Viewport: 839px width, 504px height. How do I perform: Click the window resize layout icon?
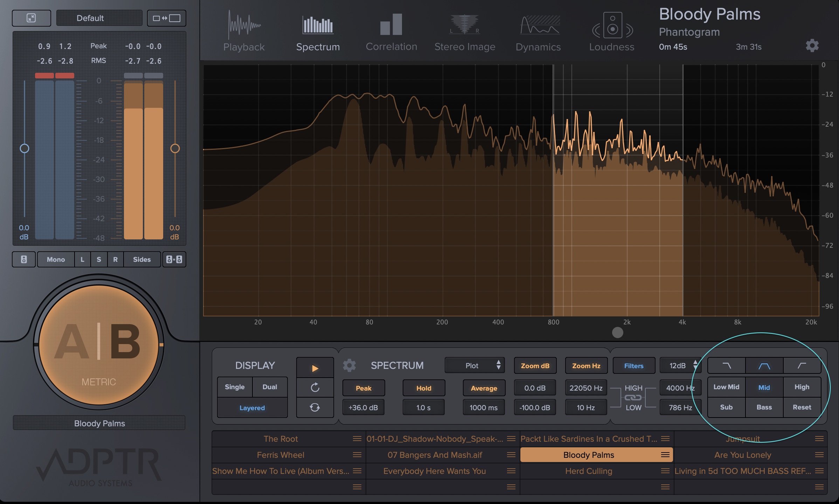pyautogui.click(x=167, y=18)
